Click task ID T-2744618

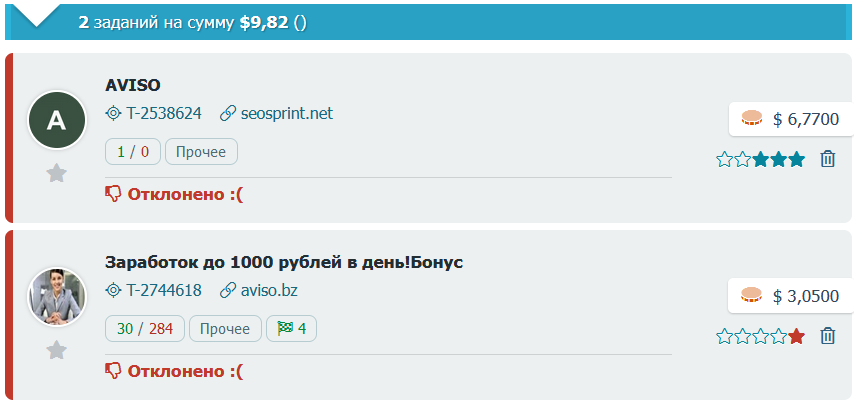[x=164, y=290]
